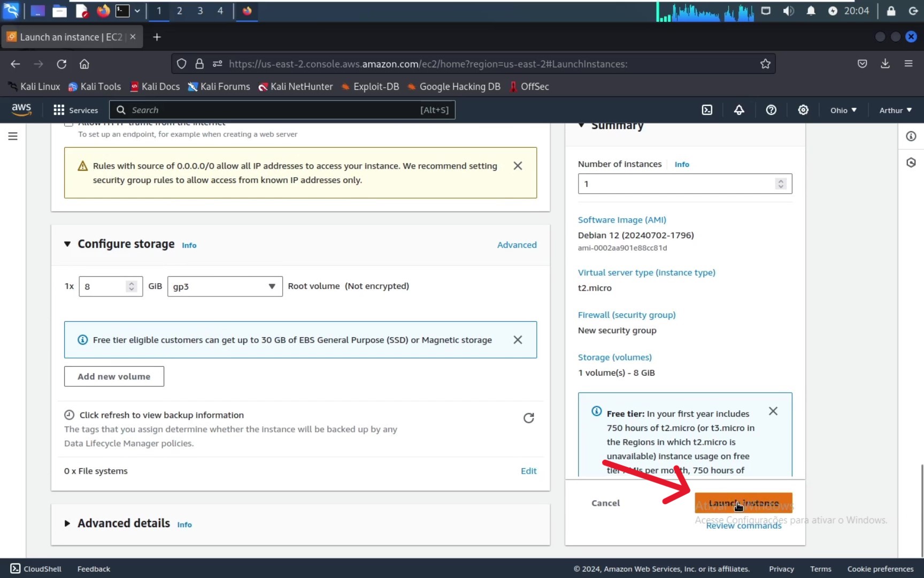Open the Ohio region dropdown
This screenshot has height=578, width=924.
(843, 110)
